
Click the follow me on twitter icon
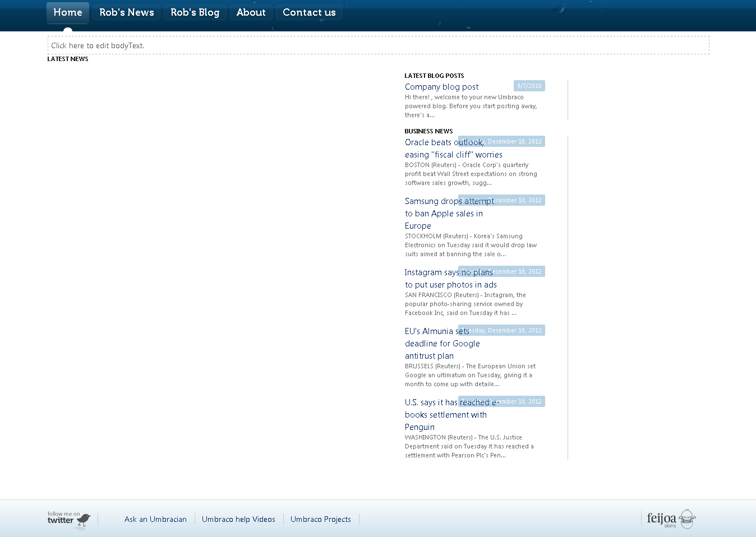(x=69, y=520)
